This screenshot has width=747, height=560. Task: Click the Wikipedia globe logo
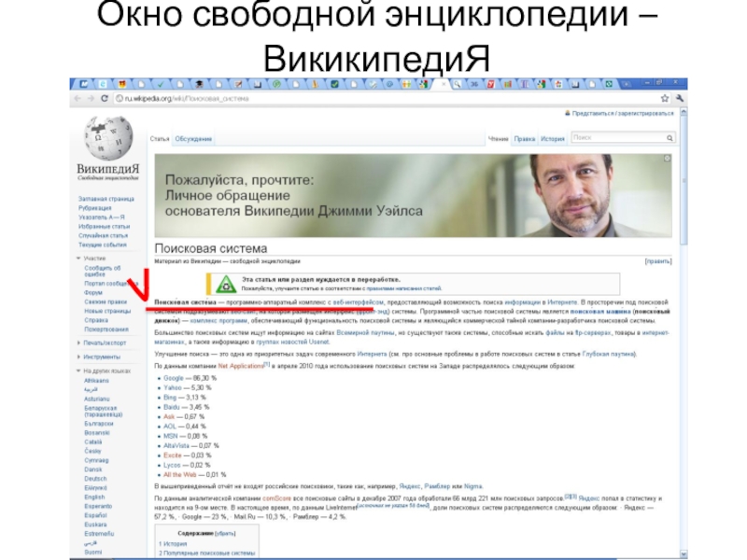tap(108, 137)
